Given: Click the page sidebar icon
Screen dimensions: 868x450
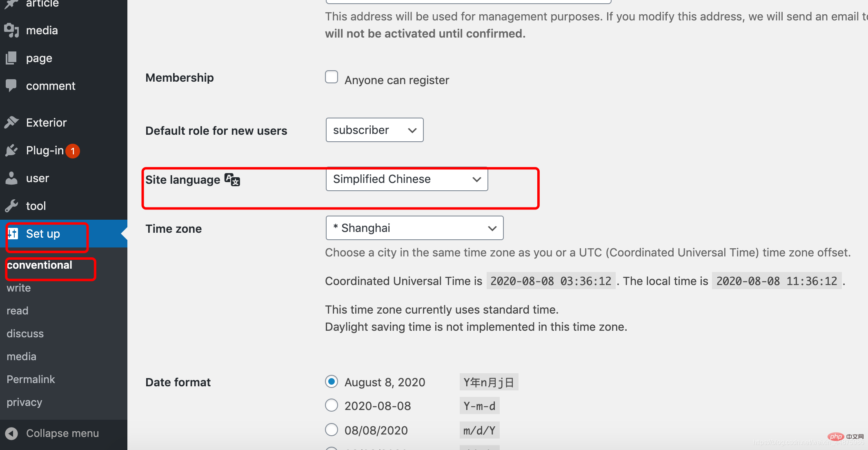Looking at the screenshot, I should click(12, 58).
